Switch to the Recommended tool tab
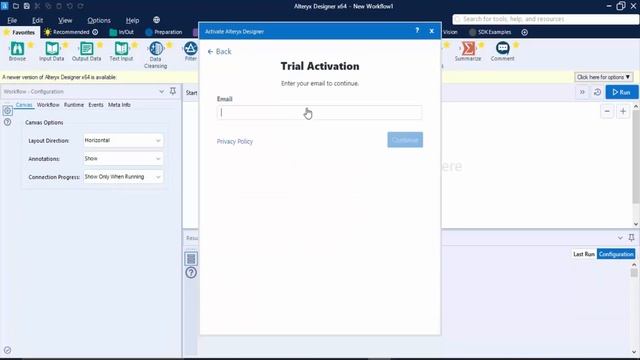This screenshot has height=360, width=640. pos(71,32)
